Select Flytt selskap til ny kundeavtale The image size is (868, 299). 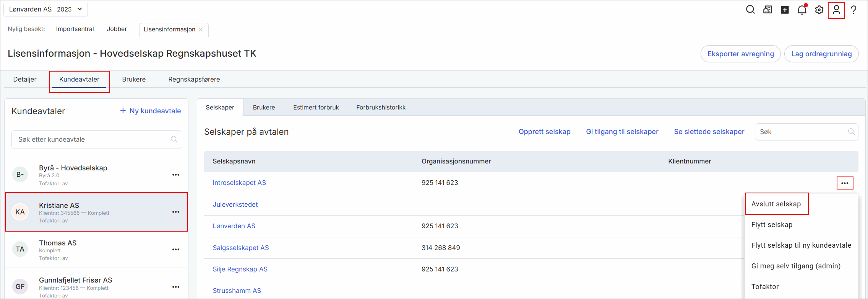tap(801, 245)
